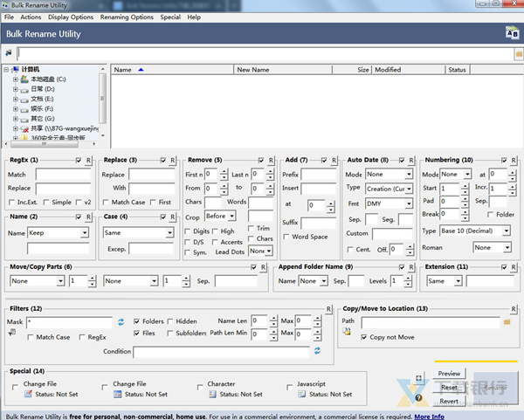Expand the local disk (C:) tree node
524x420 pixels.
click(15, 79)
